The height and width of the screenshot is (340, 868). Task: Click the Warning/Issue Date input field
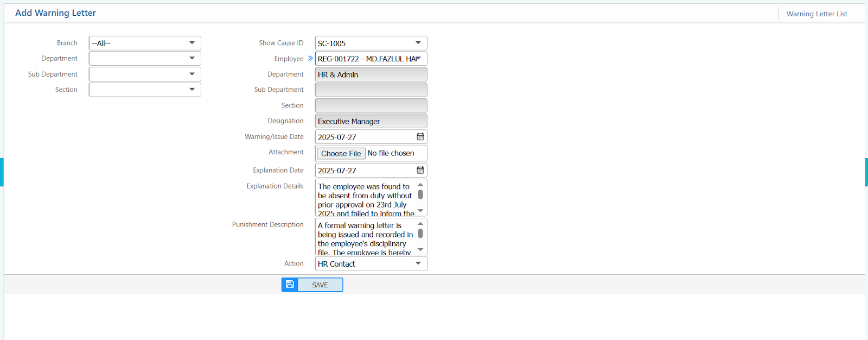[x=363, y=137]
